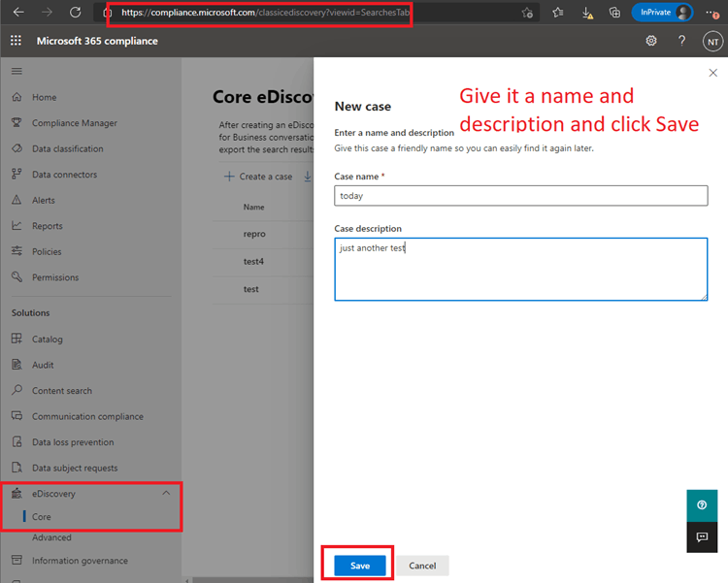
Task: Click the Catalog grid icon
Action: 17,339
